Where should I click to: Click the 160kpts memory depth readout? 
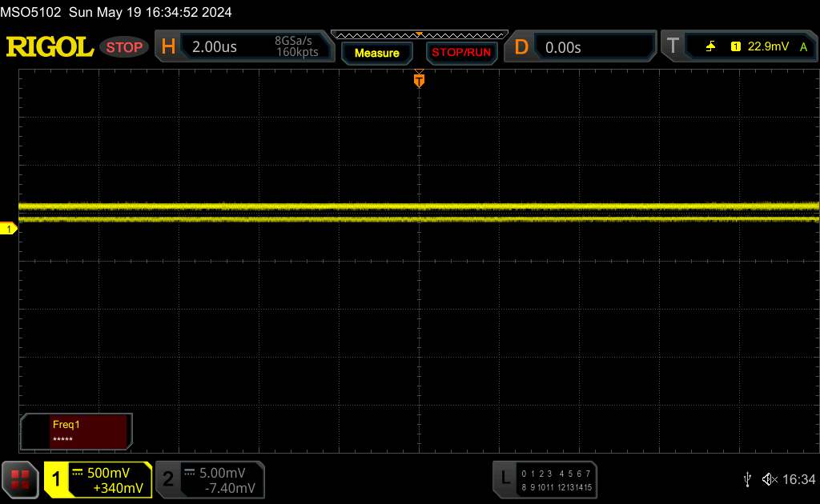coord(297,52)
